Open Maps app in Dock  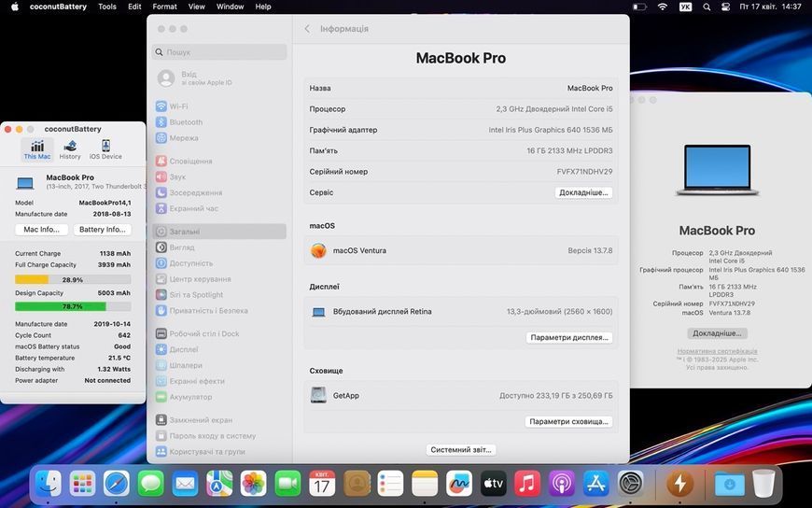pyautogui.click(x=219, y=484)
